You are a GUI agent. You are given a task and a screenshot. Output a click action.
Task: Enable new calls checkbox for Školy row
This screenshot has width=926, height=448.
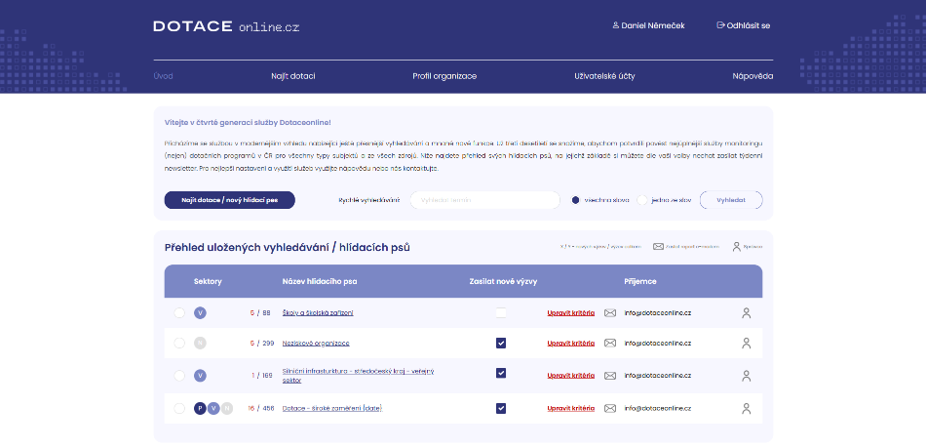501,313
